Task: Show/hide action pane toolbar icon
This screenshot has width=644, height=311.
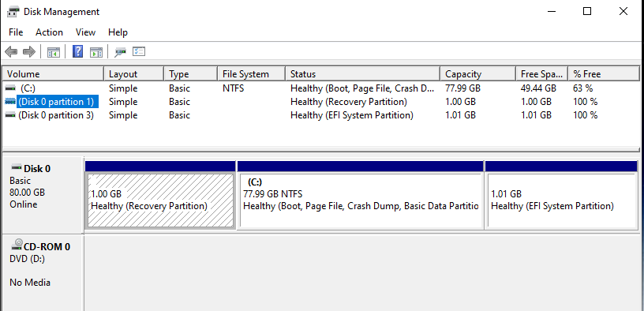Action: pos(96,52)
